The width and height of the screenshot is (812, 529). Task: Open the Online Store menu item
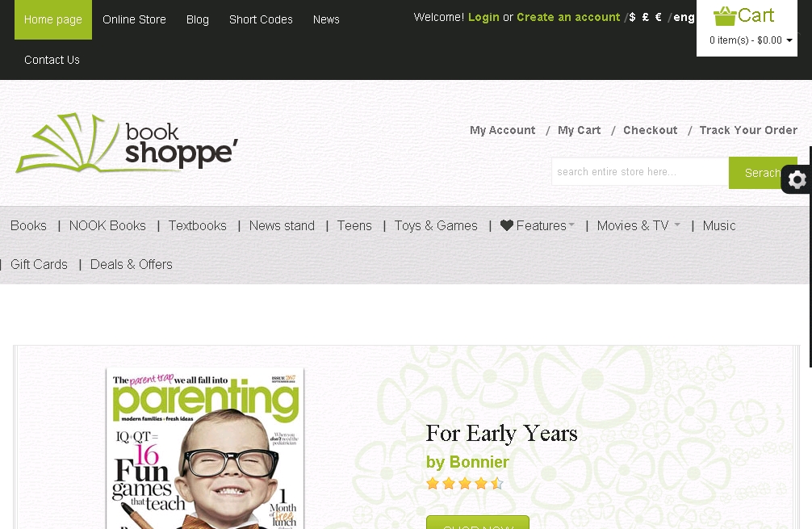point(134,19)
